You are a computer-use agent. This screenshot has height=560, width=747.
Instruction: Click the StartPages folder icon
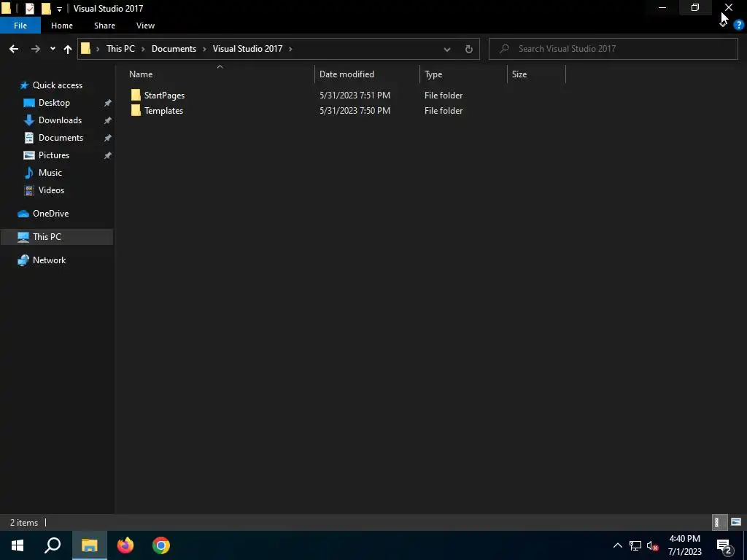point(136,96)
